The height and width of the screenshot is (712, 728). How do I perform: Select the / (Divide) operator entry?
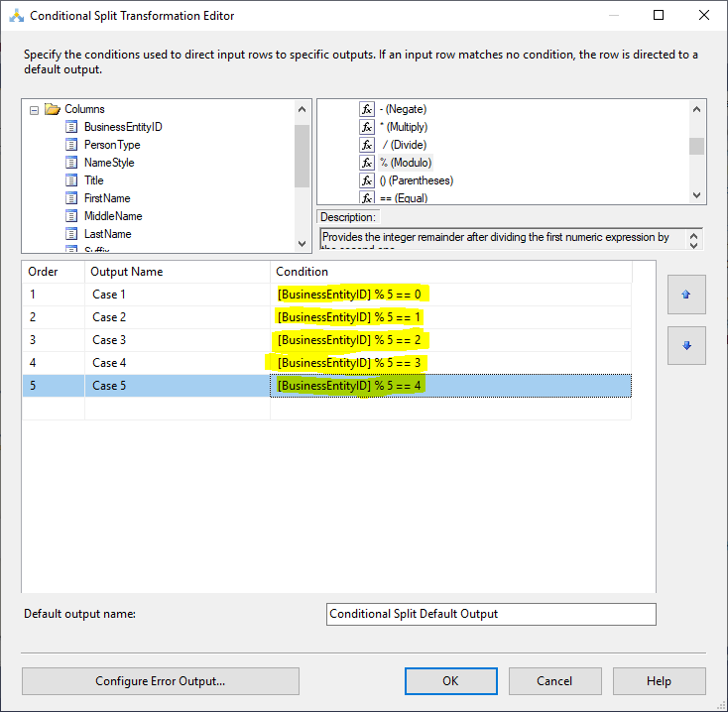click(404, 145)
